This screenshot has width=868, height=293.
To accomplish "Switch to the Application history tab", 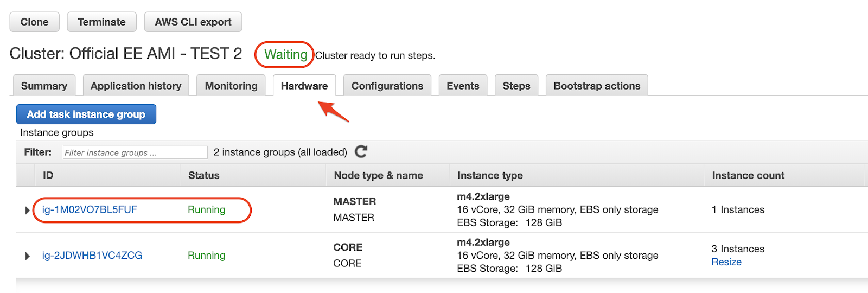I will tap(136, 86).
